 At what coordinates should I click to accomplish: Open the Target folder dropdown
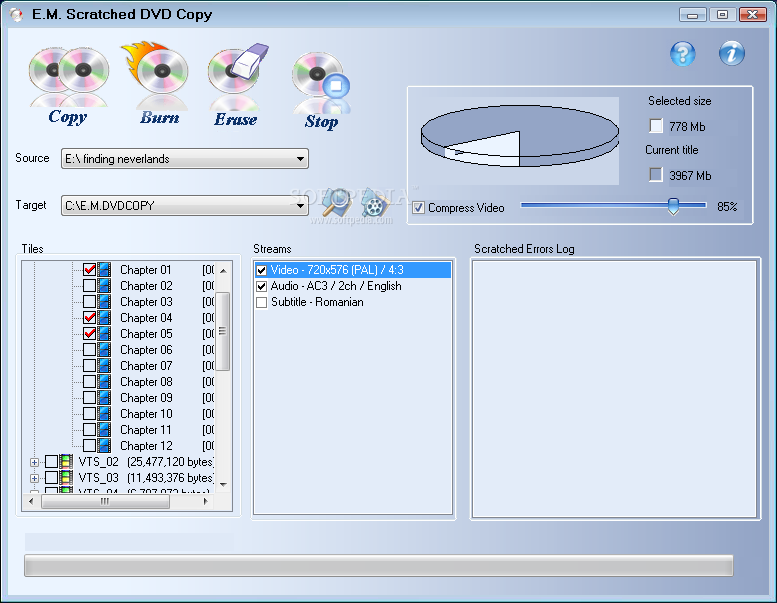click(300, 205)
